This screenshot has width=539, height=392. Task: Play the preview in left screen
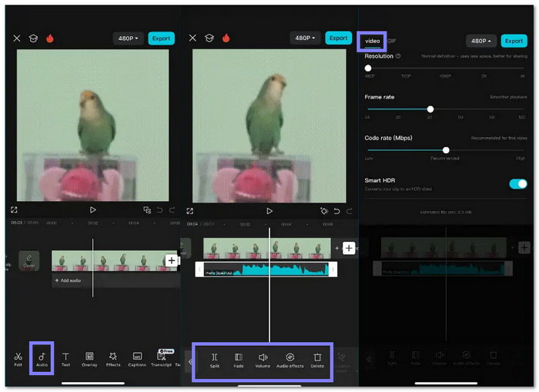(x=93, y=209)
